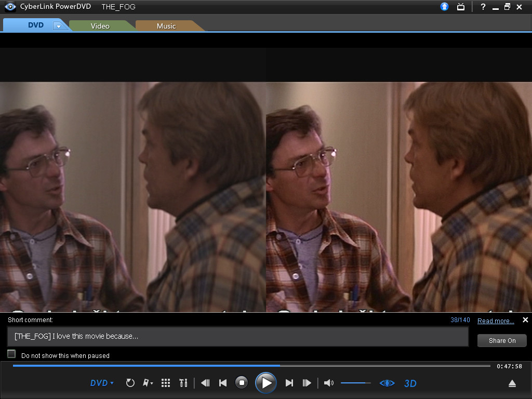The width and height of the screenshot is (532, 399).
Task: Step backward one frame
Action: (x=205, y=383)
